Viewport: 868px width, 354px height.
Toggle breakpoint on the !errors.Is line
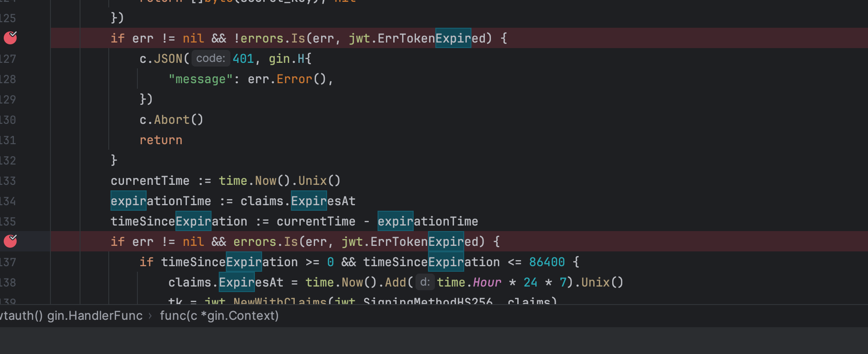(x=10, y=37)
